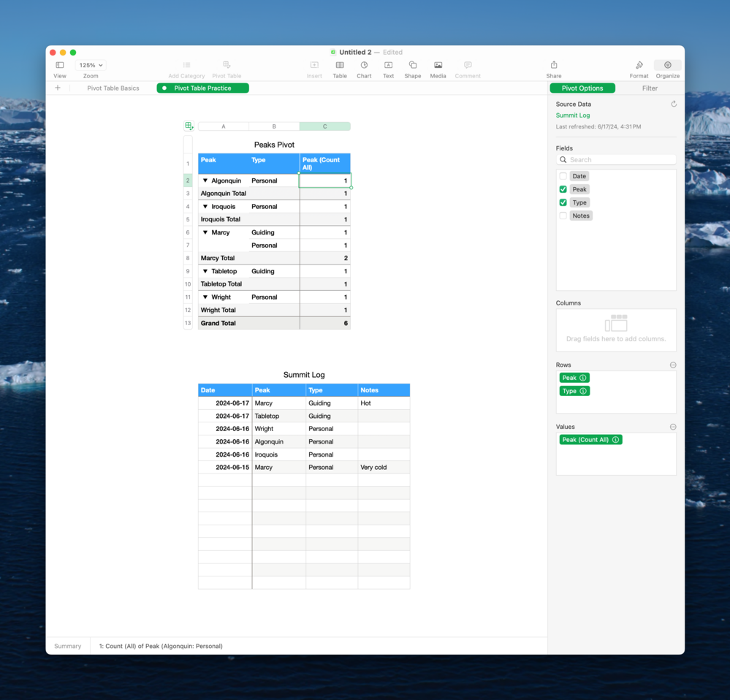The width and height of the screenshot is (730, 700).
Task: Open the View sidebar options
Action: click(x=60, y=65)
